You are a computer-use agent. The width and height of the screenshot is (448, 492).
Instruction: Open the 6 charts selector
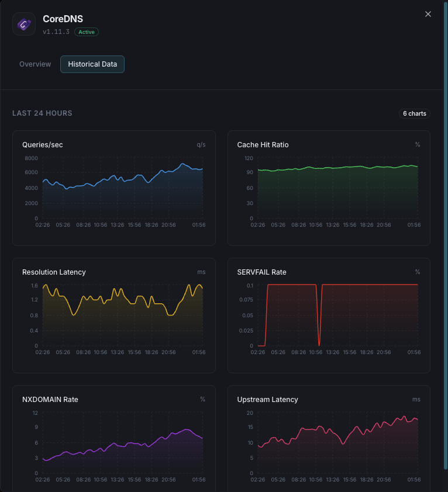[414, 113]
